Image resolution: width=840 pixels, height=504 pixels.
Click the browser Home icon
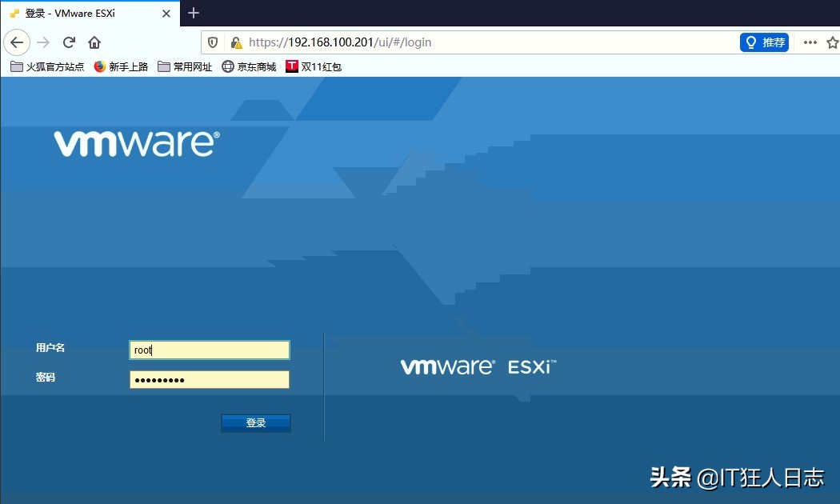click(x=94, y=42)
